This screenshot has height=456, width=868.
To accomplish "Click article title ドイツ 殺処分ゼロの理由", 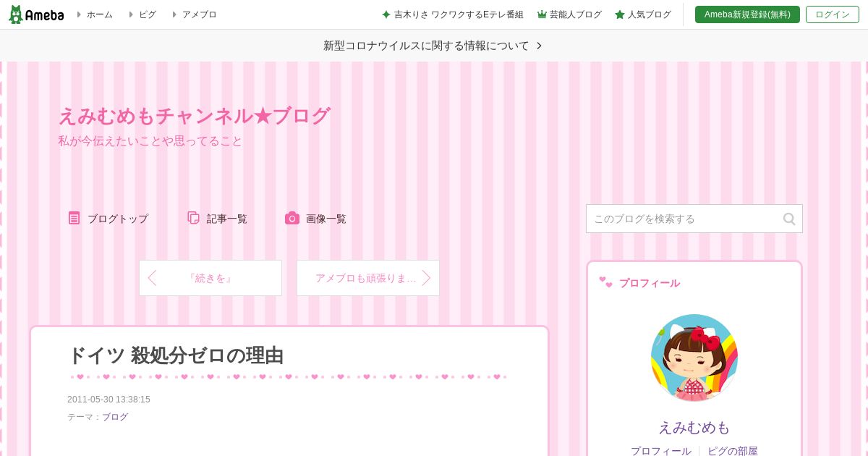I will [x=176, y=355].
